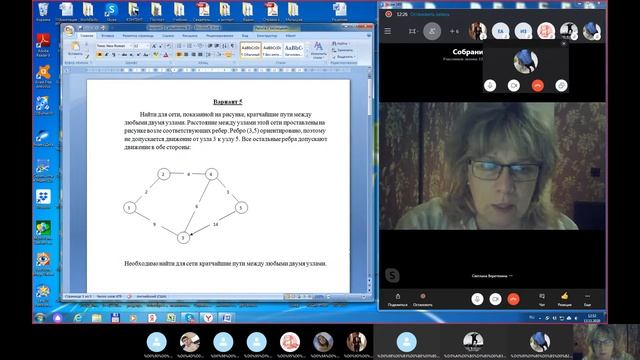Open the Dropbox desktop icon
The image size is (640, 360).
pyautogui.click(x=43, y=198)
